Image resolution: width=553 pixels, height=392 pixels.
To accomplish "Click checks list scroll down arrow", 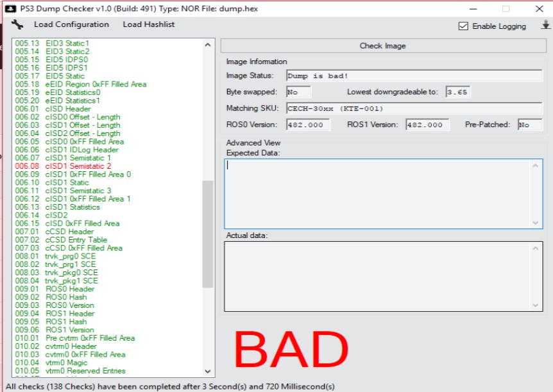I will coord(208,371).
